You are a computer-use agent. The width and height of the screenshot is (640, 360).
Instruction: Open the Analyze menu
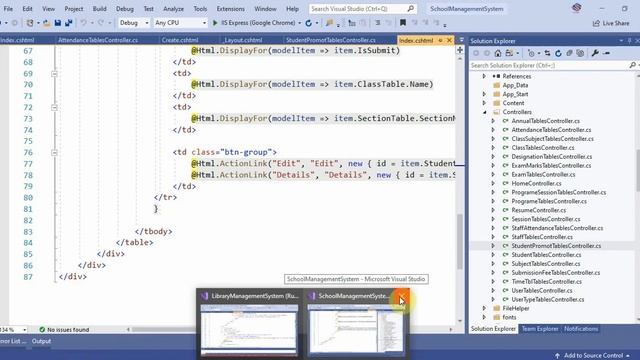point(173,9)
